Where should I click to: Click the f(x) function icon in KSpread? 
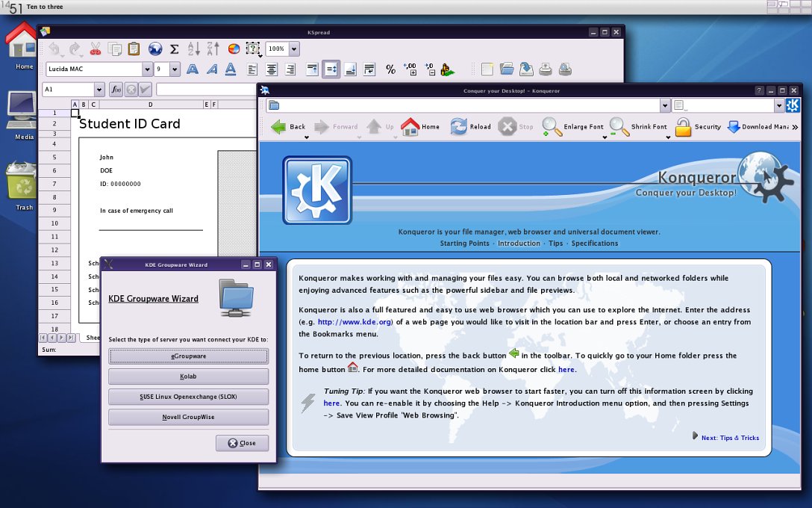coord(116,89)
